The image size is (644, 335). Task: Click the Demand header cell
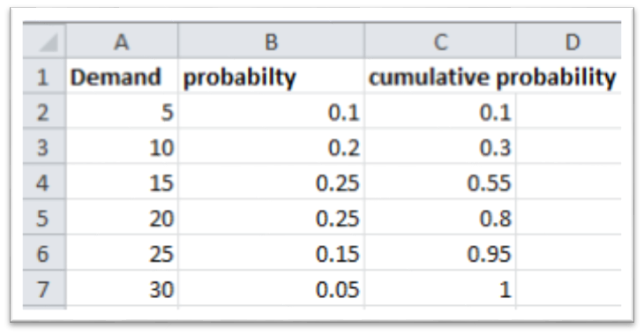(122, 76)
